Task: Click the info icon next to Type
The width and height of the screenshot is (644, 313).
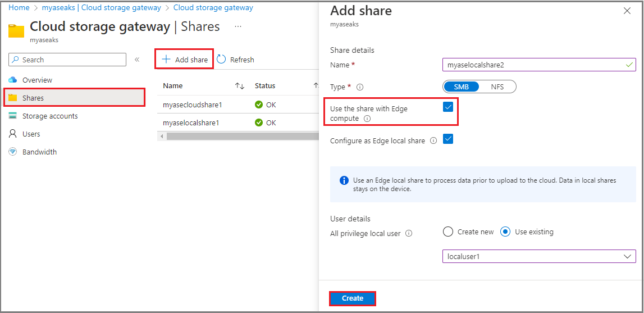Action: 360,87
